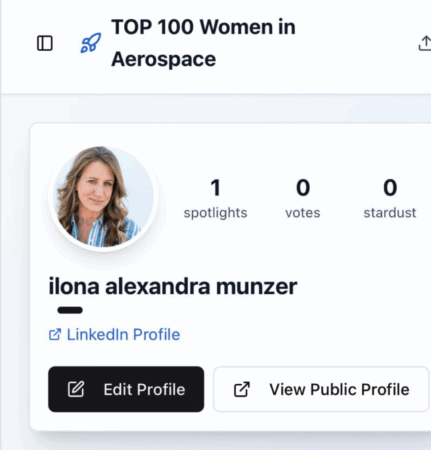The image size is (431, 450).
Task: Click the stardust label
Action: 390,213
